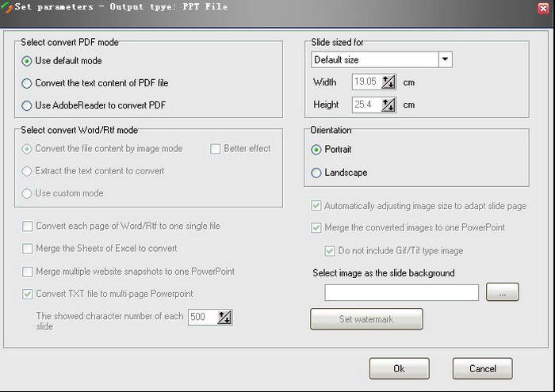Screen dimensions: 555x392
Task: Select Landscape orientation
Action: [x=317, y=172]
